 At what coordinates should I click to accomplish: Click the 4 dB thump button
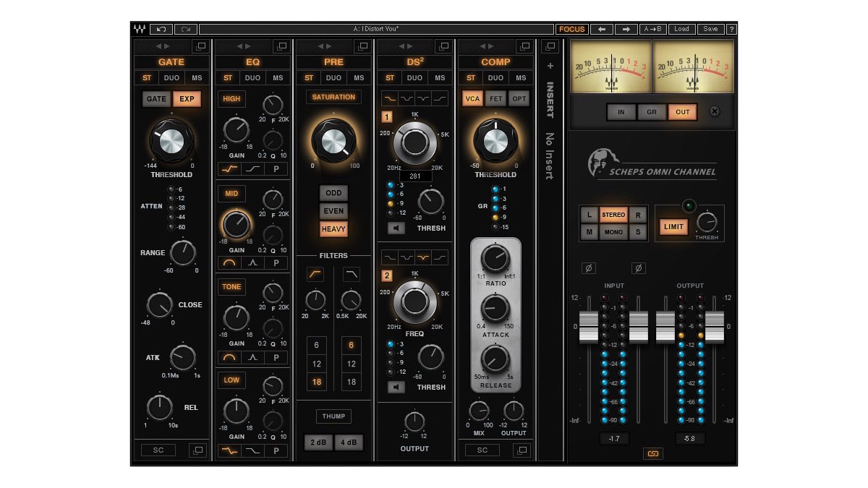[x=349, y=442]
